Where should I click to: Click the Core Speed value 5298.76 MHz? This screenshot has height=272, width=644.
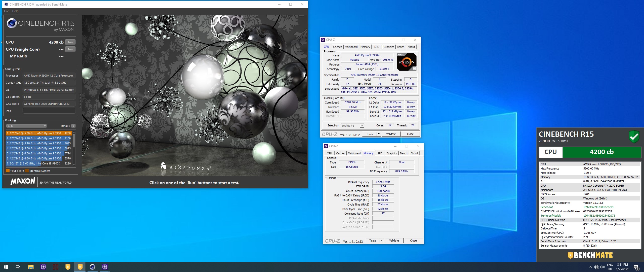353,103
